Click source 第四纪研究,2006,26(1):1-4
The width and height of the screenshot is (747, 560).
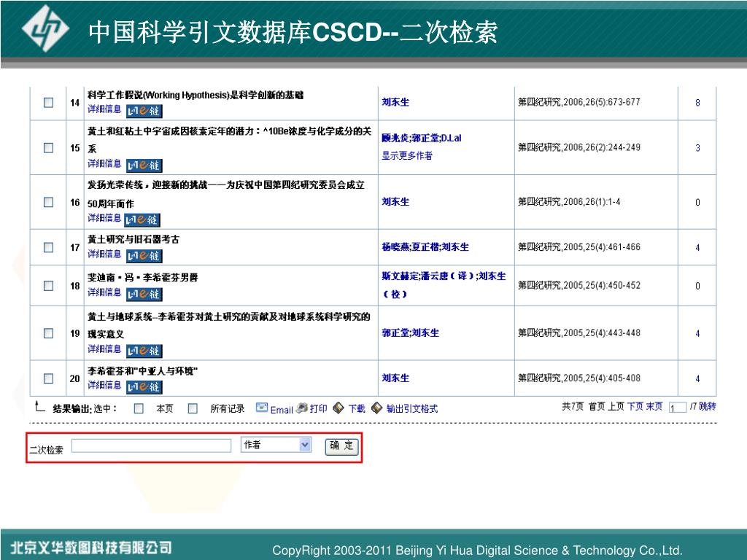click(x=569, y=202)
